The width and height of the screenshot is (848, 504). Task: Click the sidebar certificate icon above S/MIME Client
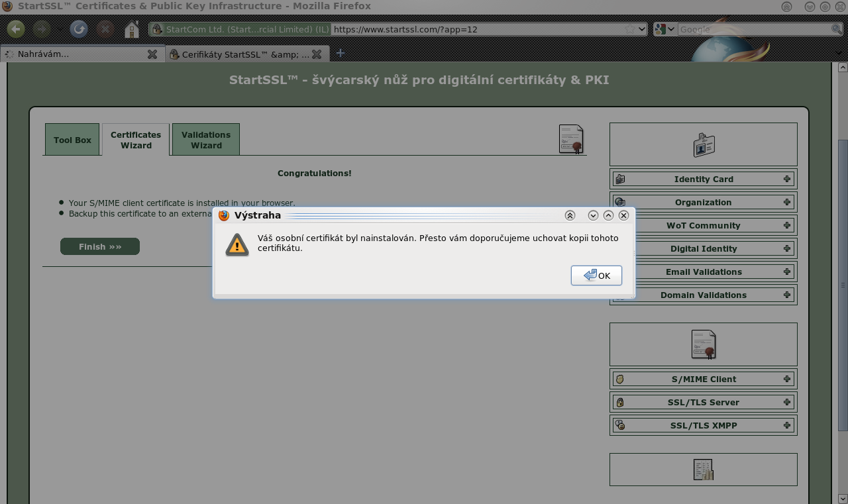[704, 344]
